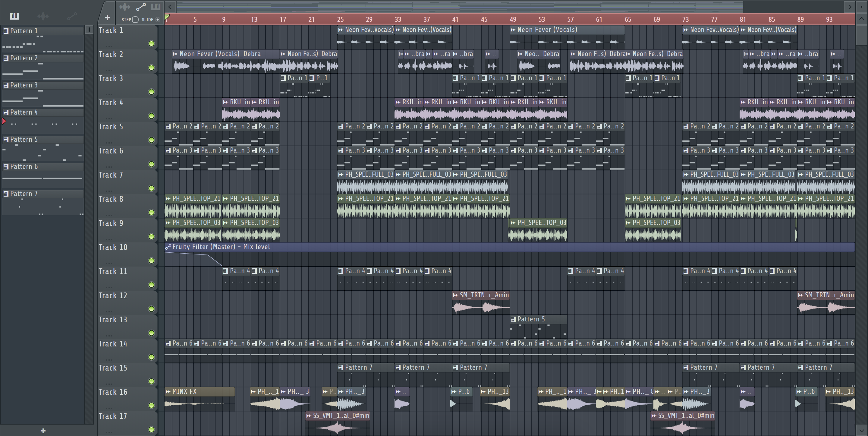Click the collapse button right of Pattern 1
868x436 pixels.
(89, 30)
